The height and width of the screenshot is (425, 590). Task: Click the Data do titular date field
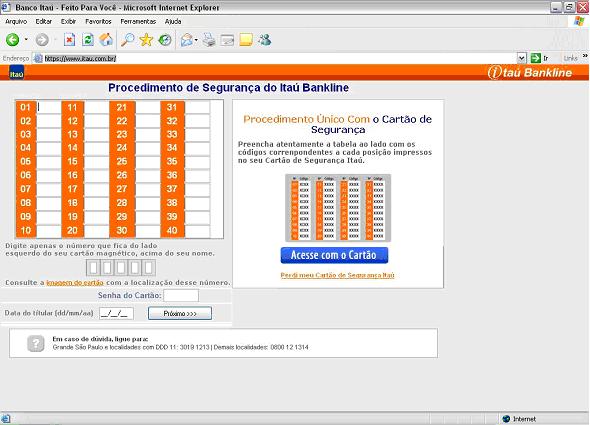[x=116, y=313]
